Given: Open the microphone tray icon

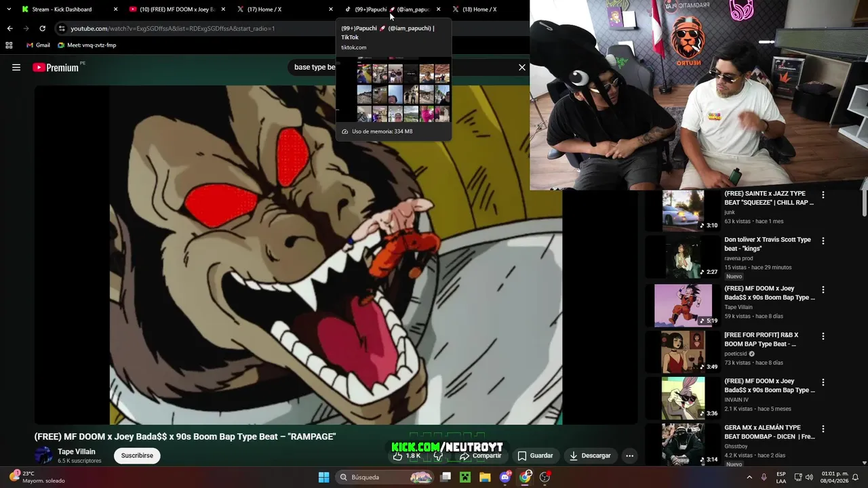Looking at the screenshot, I should click(764, 477).
